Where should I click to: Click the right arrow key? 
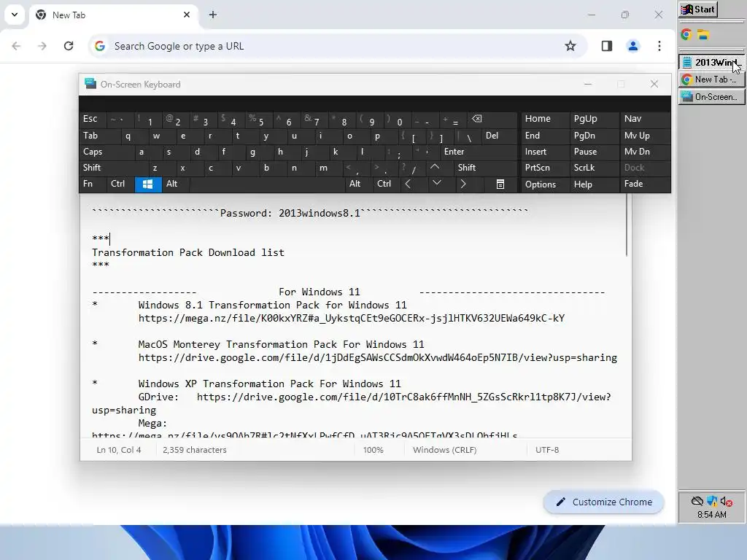pyautogui.click(x=462, y=183)
